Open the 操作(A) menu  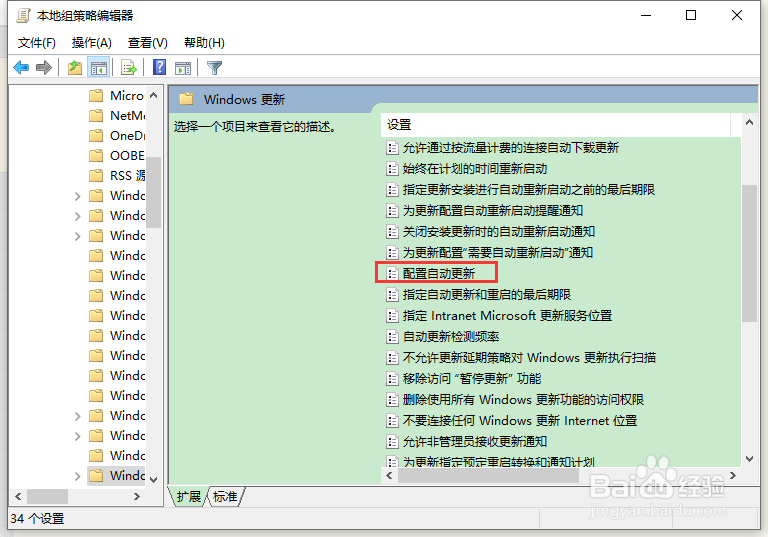92,43
